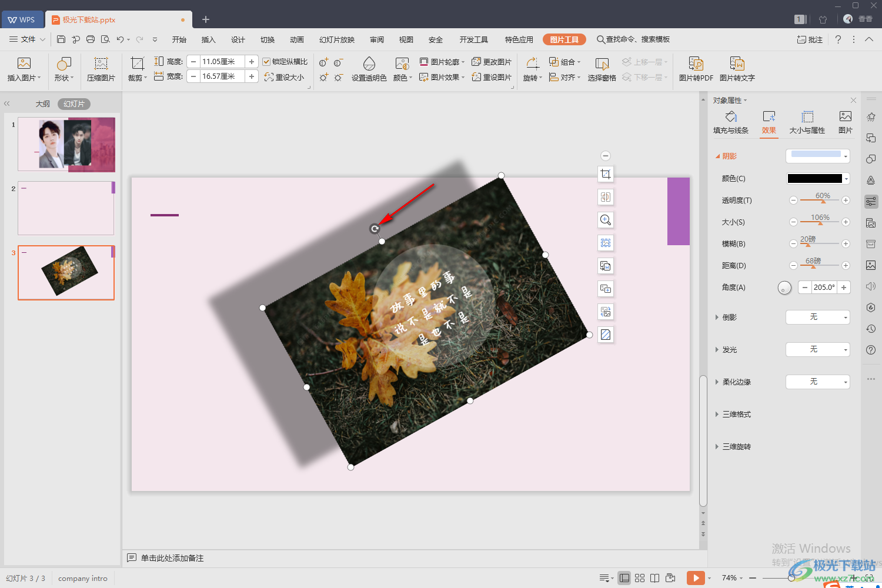Open the Soft Edges (柔化边缘) dropdown
Screen dimensions: 882x588
point(818,382)
